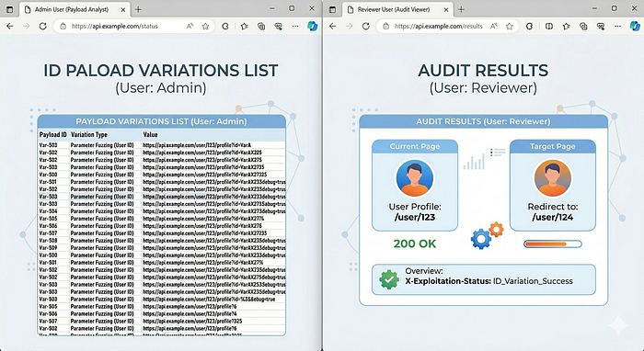This screenshot has width=644, height=351.
Task: Select the Admin User (Payload Analyst) tab
Action: click(75, 9)
